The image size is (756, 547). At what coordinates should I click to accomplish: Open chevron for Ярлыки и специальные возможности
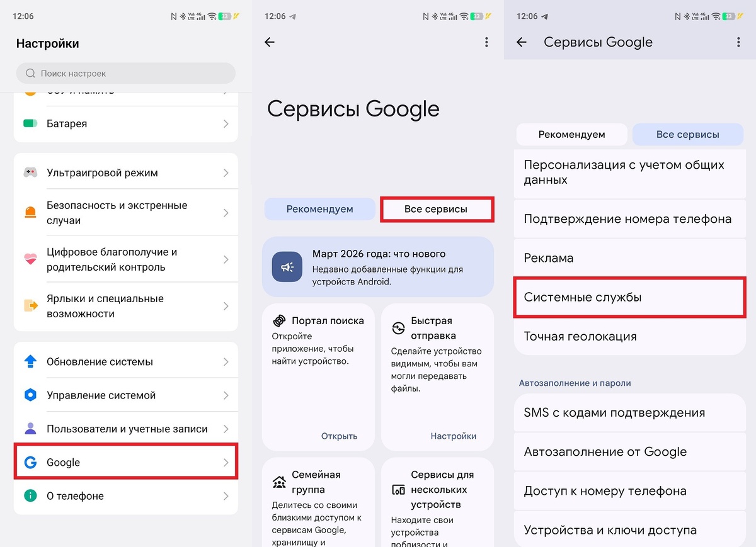click(x=226, y=306)
